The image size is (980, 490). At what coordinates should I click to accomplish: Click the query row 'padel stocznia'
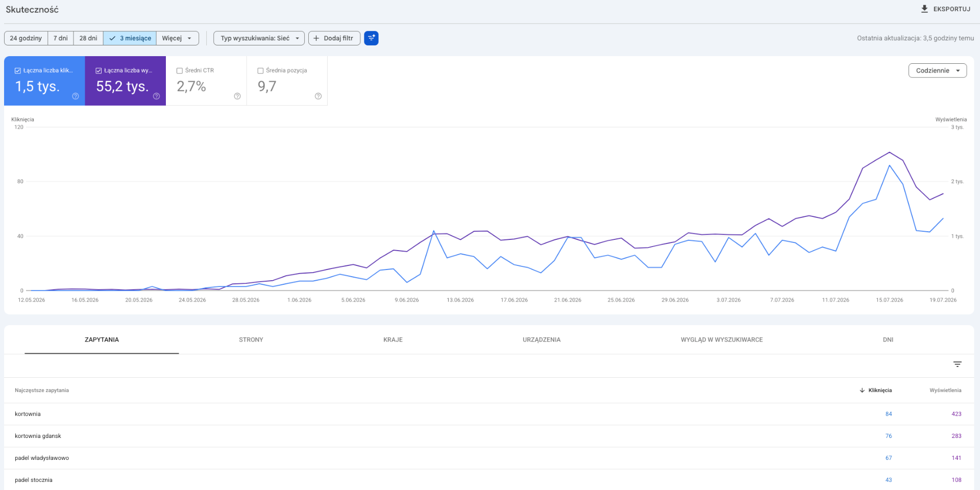click(x=489, y=480)
